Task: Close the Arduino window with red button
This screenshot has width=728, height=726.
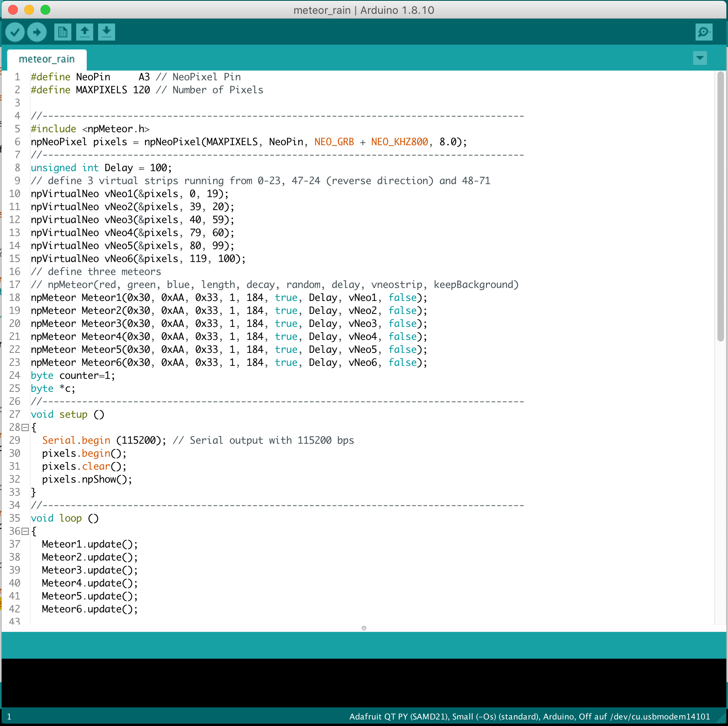Action: (x=13, y=10)
